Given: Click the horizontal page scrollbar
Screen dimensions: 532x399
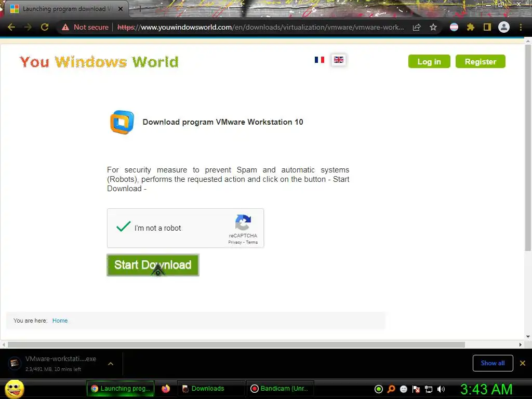Looking at the screenshot, I should [236, 345].
